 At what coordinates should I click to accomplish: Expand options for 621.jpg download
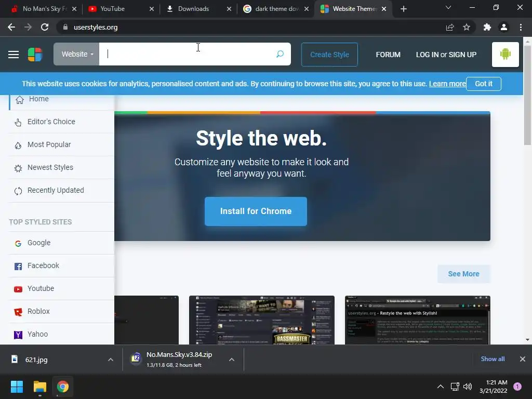(111, 360)
